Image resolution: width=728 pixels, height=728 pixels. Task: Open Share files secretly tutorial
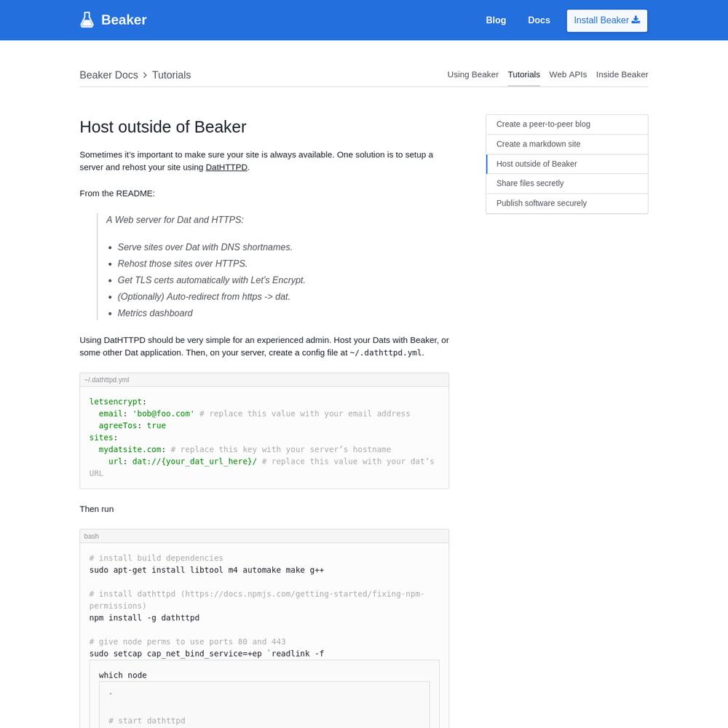coord(567,183)
